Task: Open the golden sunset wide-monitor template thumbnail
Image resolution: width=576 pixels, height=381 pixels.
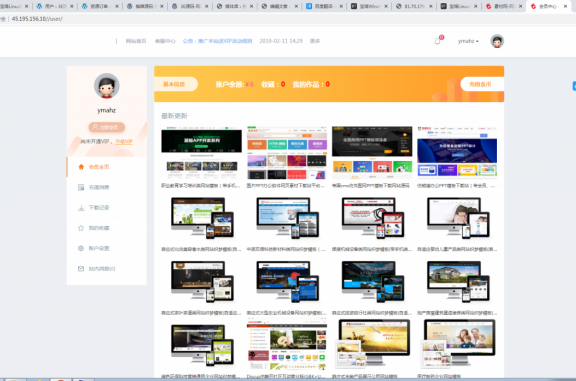Action: [x=372, y=344]
